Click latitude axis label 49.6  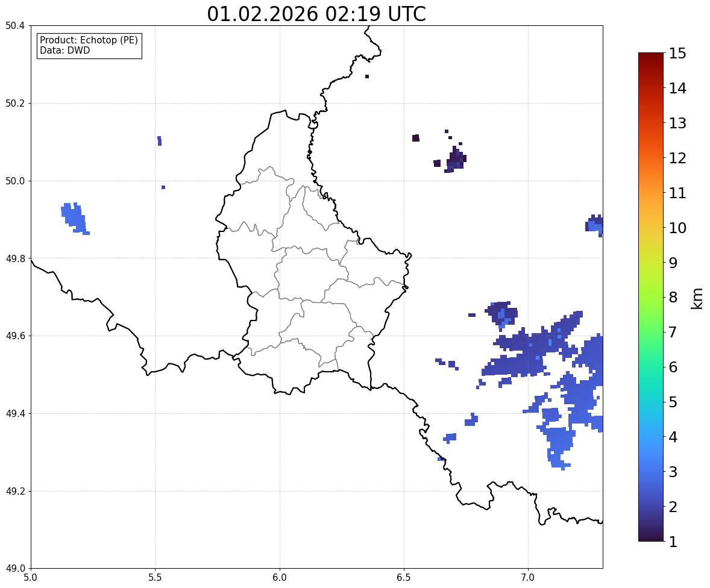click(15, 336)
